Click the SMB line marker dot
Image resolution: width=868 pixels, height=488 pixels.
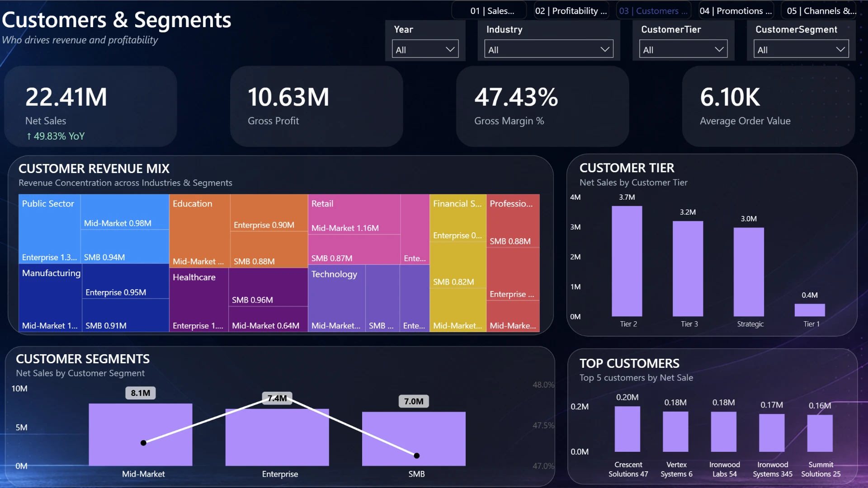pos(417,455)
